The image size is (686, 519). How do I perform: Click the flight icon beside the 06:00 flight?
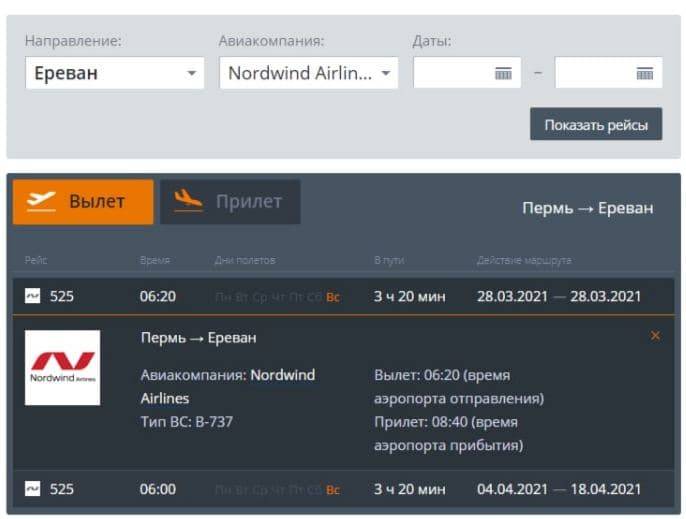tap(33, 489)
